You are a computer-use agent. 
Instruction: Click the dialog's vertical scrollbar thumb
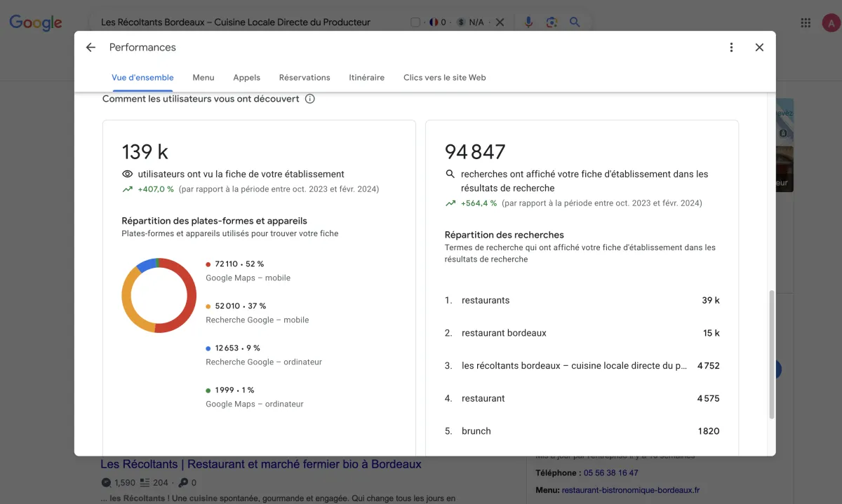[x=772, y=355]
